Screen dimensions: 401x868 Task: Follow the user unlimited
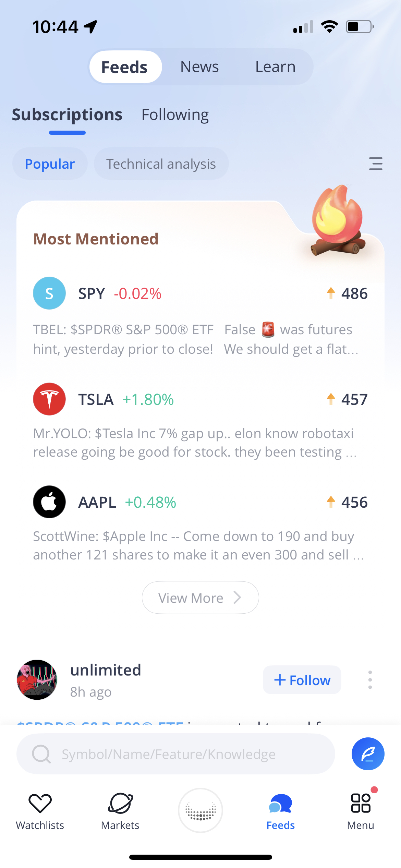(302, 680)
